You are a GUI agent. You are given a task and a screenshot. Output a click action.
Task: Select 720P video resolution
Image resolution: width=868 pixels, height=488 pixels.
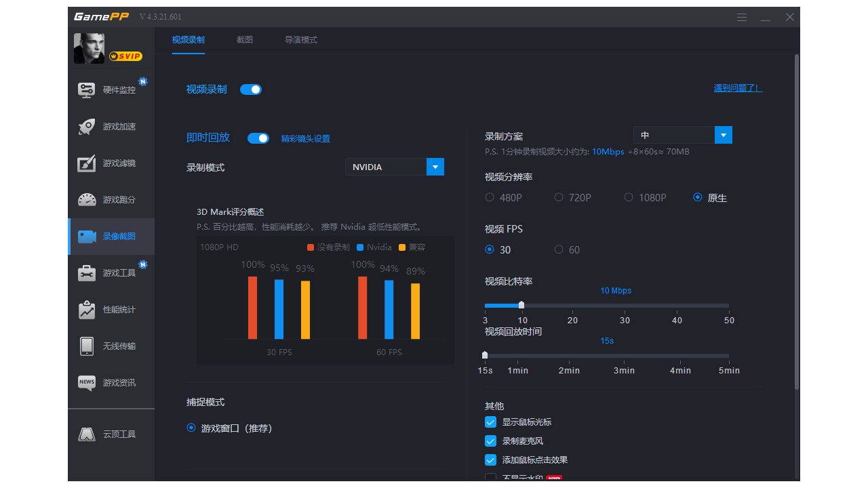[x=559, y=197]
